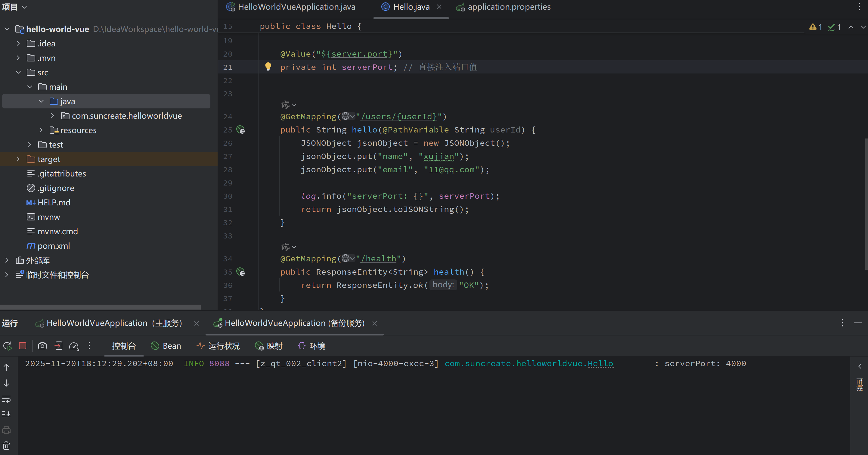Click the project panel horizontal scrollbar
868x455 pixels.
pyautogui.click(x=100, y=307)
